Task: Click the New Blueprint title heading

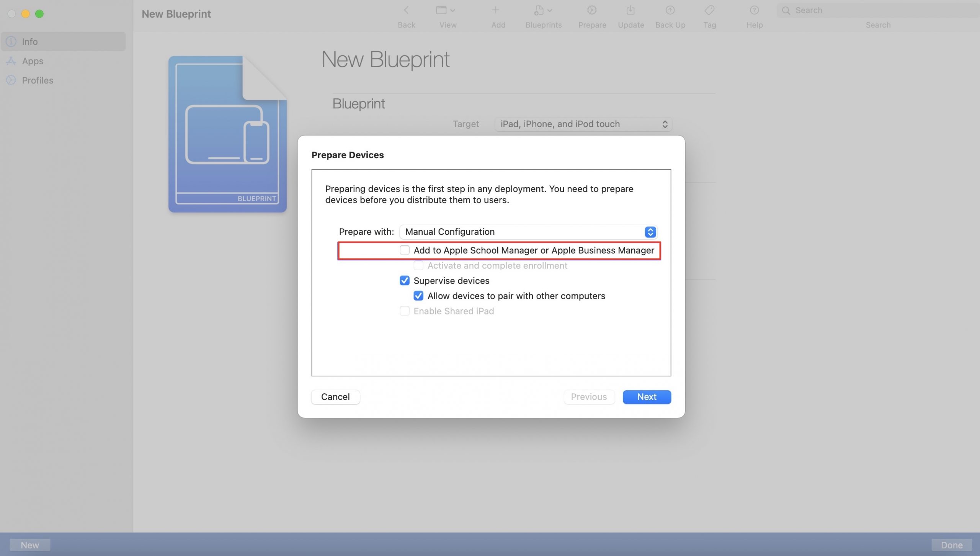Action: pyautogui.click(x=385, y=59)
